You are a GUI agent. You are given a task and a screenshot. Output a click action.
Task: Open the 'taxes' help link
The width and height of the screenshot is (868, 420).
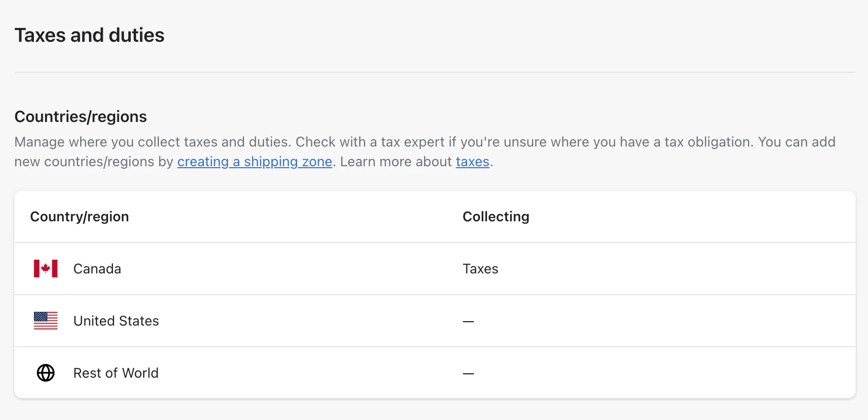[x=472, y=162]
